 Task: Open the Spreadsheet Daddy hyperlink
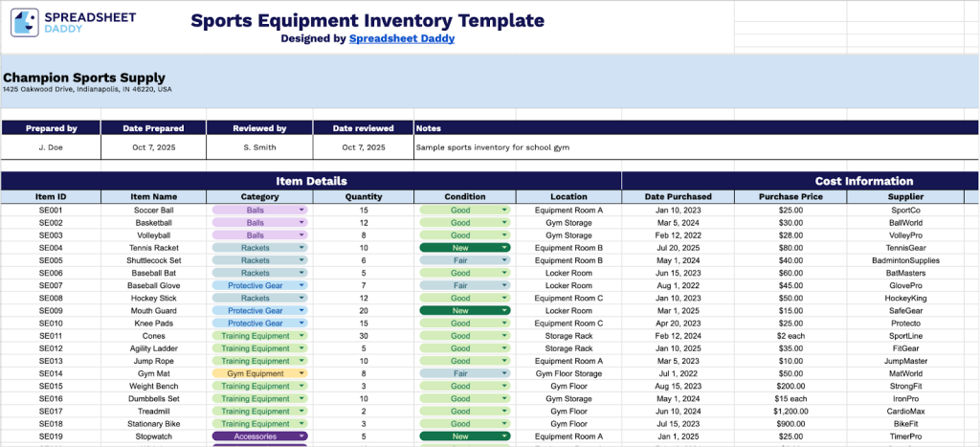tap(401, 39)
